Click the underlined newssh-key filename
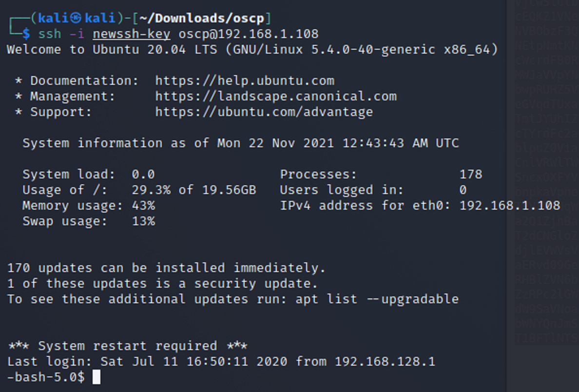579x392 pixels. coord(132,34)
